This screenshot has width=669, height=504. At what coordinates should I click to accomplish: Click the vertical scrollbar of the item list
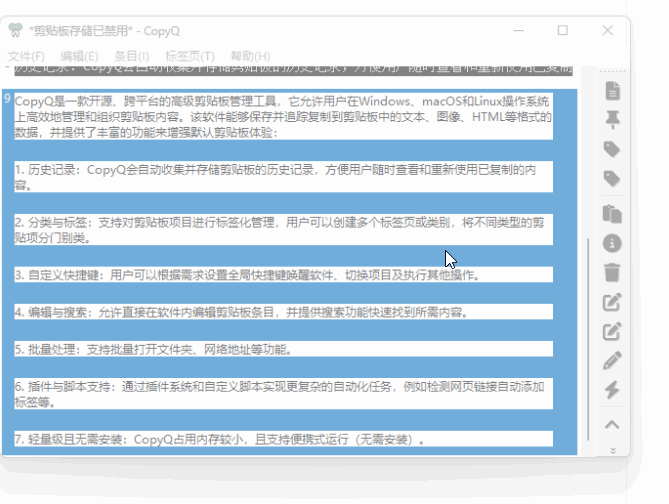point(588,339)
